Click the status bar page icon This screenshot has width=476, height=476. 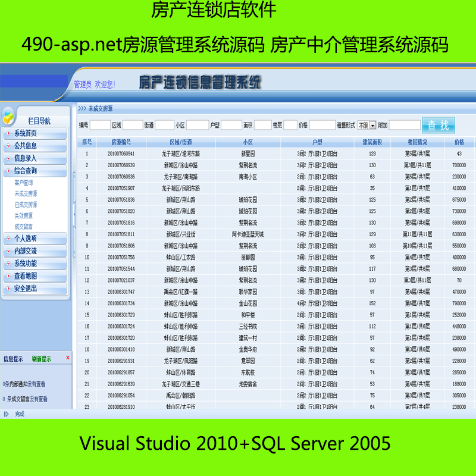pos(6,414)
